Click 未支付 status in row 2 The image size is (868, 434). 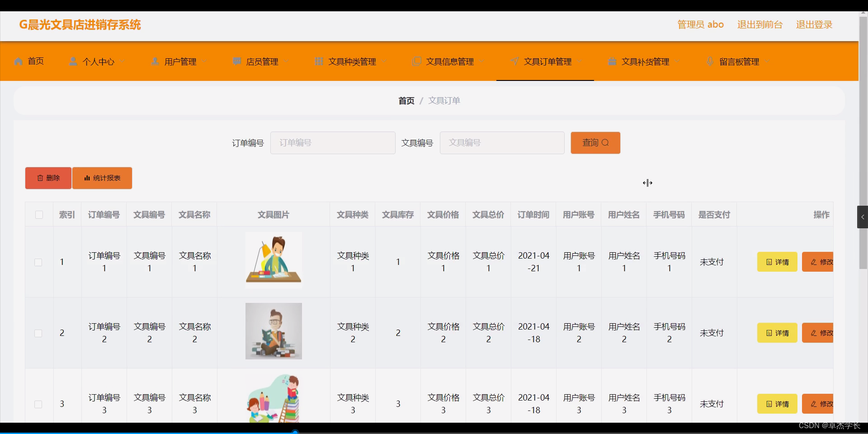[x=712, y=333]
